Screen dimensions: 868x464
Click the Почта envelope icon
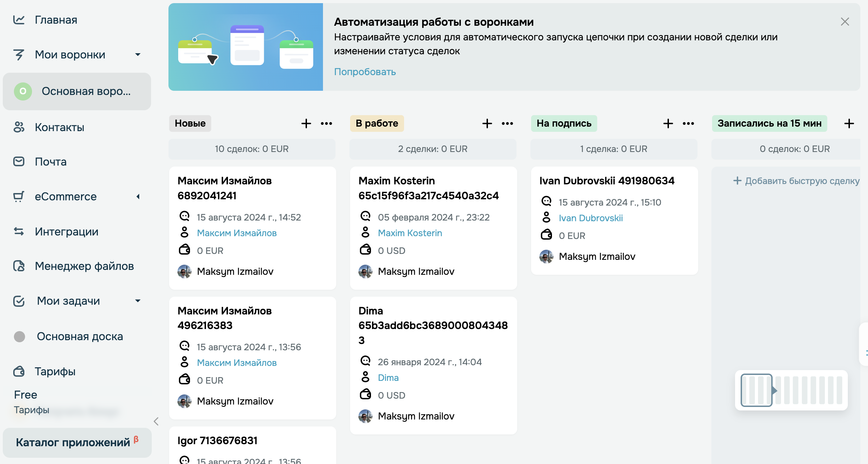coord(19,162)
